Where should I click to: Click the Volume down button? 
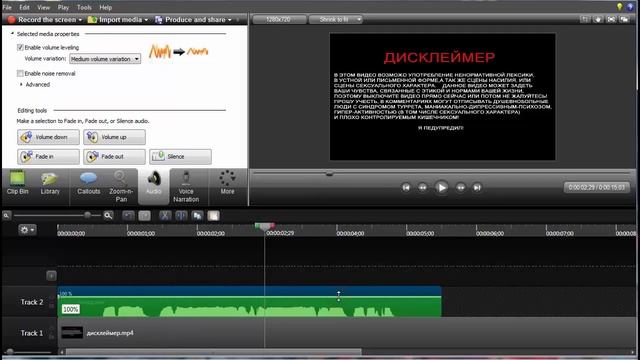click(x=48, y=137)
